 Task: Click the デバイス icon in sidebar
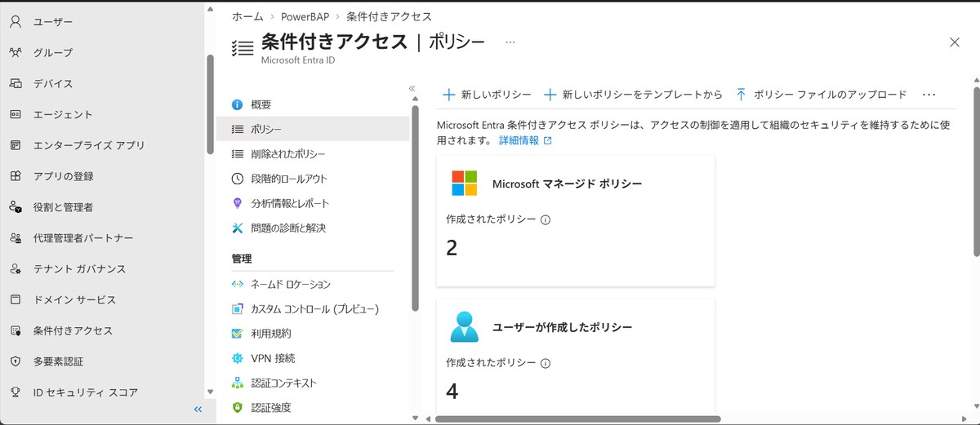click(15, 84)
